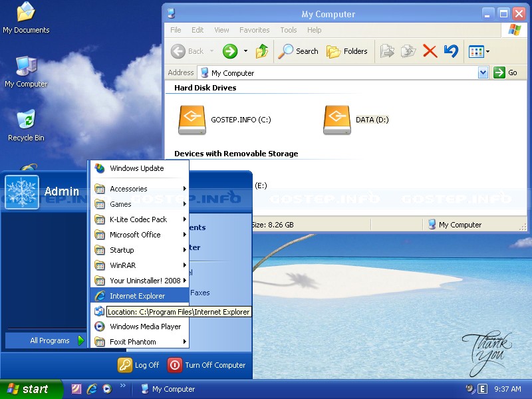Click the red Delete toolbar icon

point(428,51)
